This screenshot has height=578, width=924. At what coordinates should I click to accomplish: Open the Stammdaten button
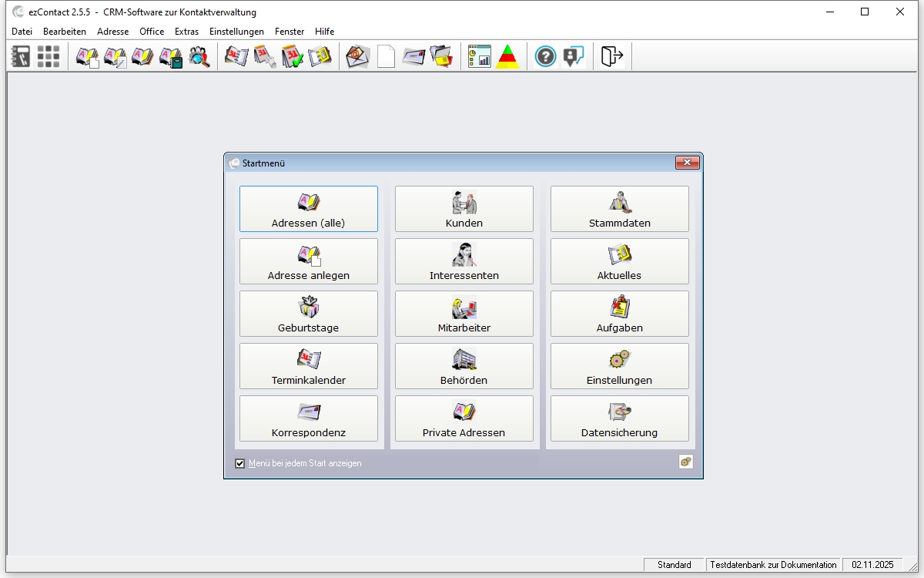coord(620,209)
